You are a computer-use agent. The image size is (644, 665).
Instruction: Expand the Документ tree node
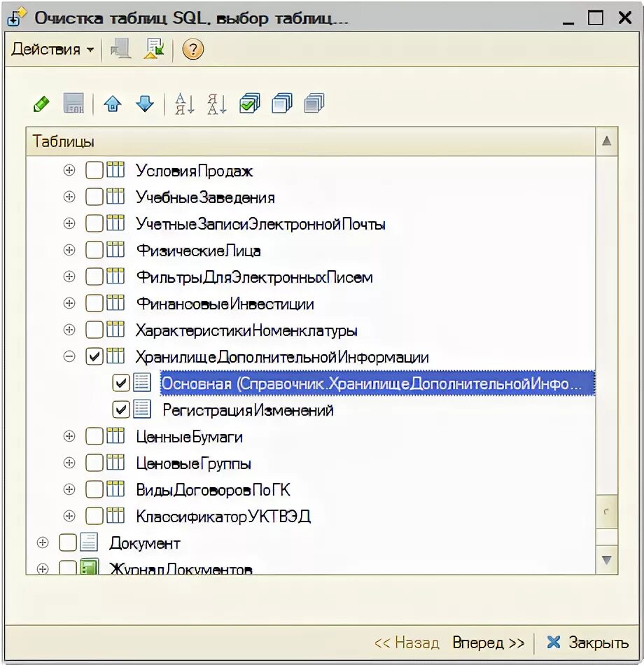pyautogui.click(x=43, y=542)
